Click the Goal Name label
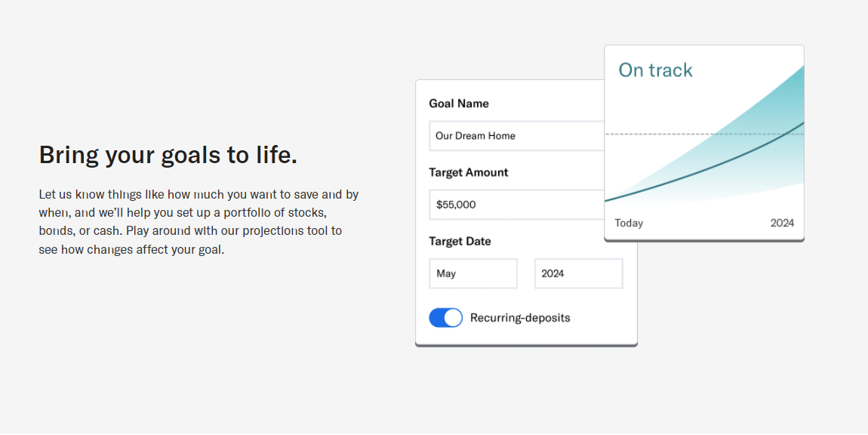Viewport: 868px width, 435px height. (459, 103)
